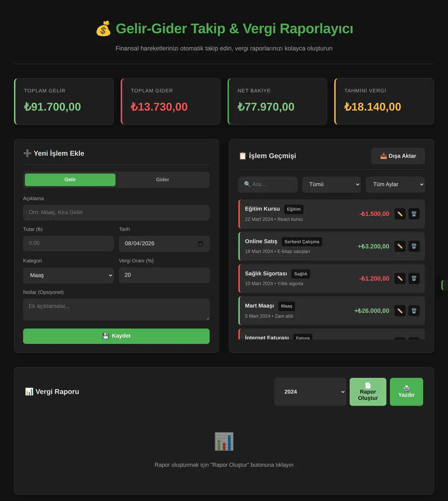Click the Tutar amount field

point(68,243)
